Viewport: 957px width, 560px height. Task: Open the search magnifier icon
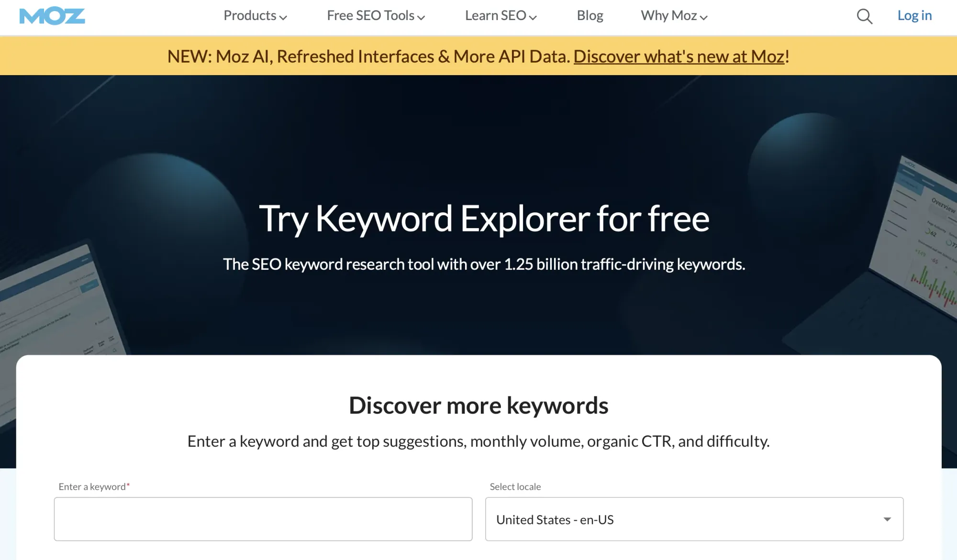[x=864, y=16]
